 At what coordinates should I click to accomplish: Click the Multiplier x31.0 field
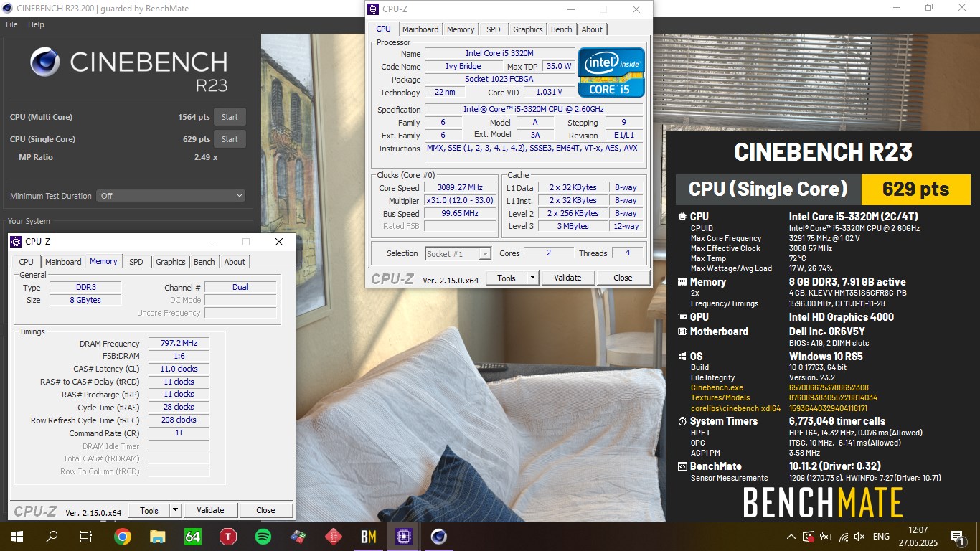(x=461, y=200)
